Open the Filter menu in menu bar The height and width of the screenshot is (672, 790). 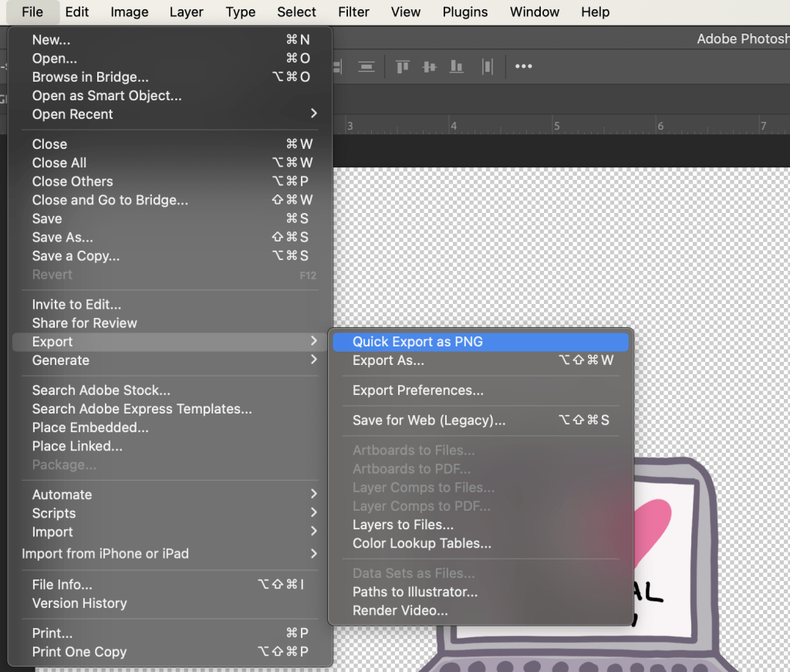[353, 12]
